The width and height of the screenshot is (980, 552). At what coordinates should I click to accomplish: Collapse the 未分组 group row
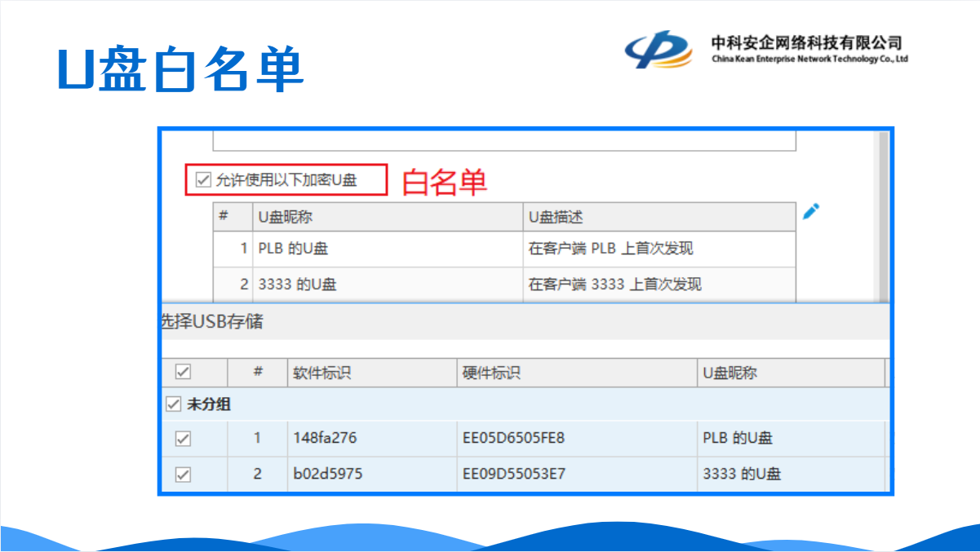click(210, 404)
